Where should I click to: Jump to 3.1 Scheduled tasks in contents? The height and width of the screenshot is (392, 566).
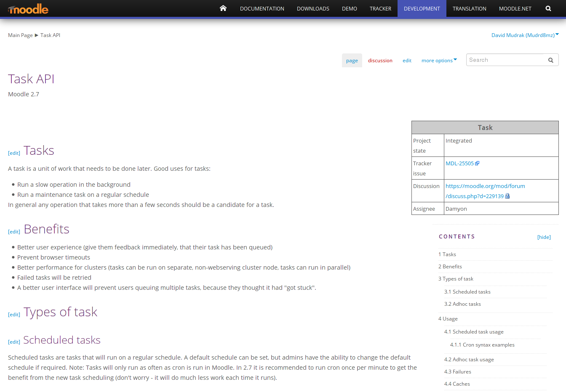point(467,292)
